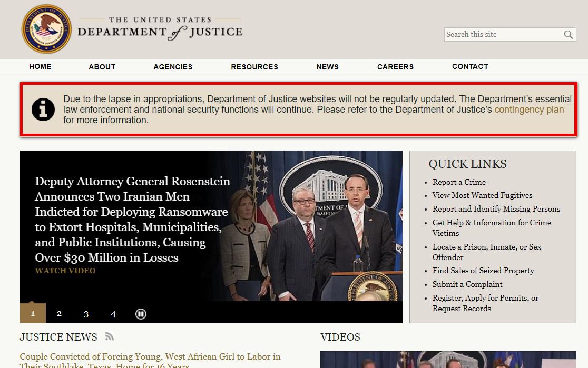This screenshot has height=368, width=588.
Task: Open Locate a Prison, Inmate, or Sex Offender
Action: (487, 252)
